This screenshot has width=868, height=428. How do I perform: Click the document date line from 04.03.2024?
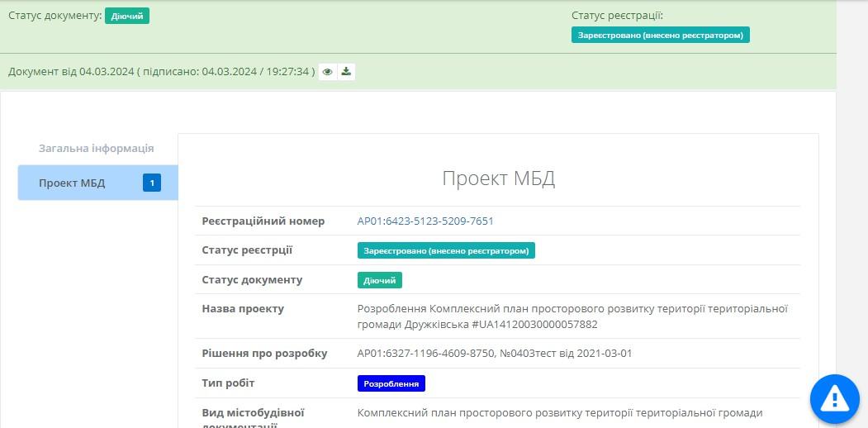161,72
